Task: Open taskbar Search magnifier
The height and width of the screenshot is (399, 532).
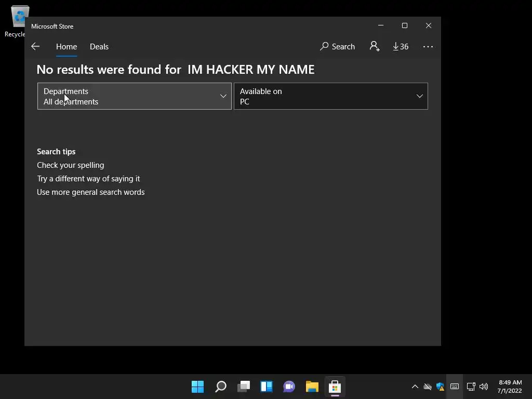Action: pyautogui.click(x=220, y=387)
